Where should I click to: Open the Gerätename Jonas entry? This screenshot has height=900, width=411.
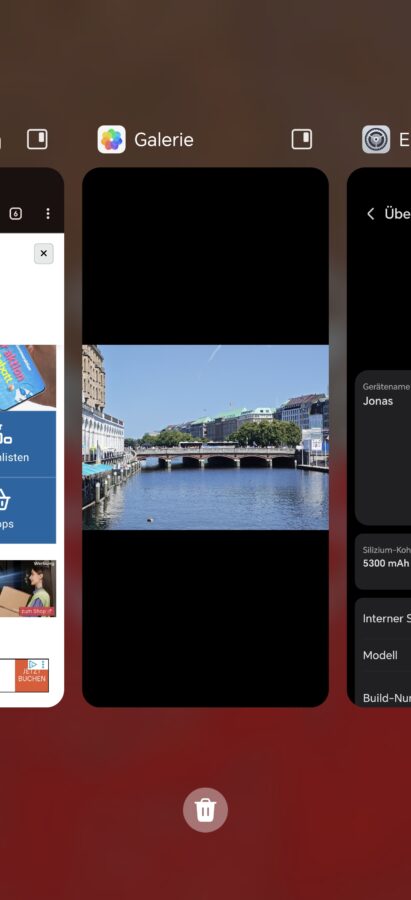[x=383, y=448]
